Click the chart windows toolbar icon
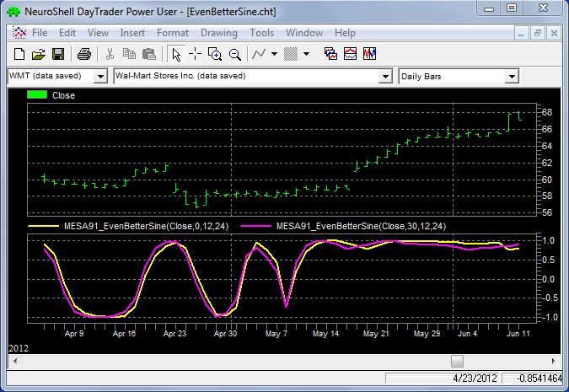This screenshot has width=569, height=392. coord(330,54)
